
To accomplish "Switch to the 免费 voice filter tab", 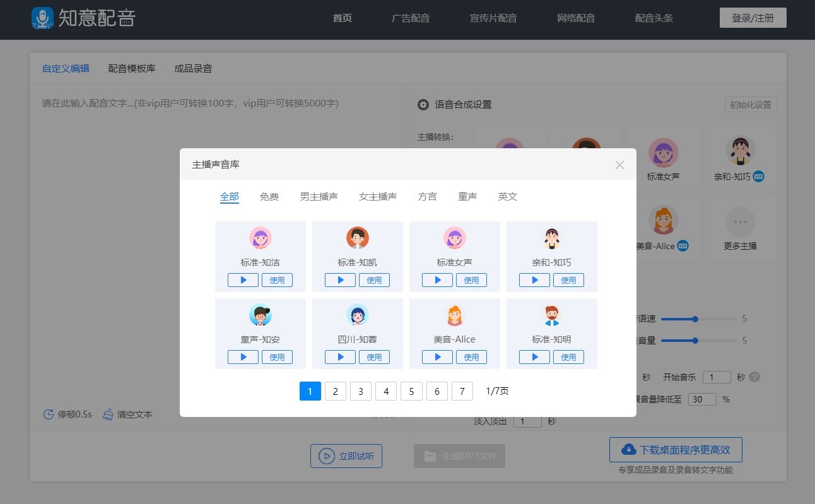I will point(269,196).
